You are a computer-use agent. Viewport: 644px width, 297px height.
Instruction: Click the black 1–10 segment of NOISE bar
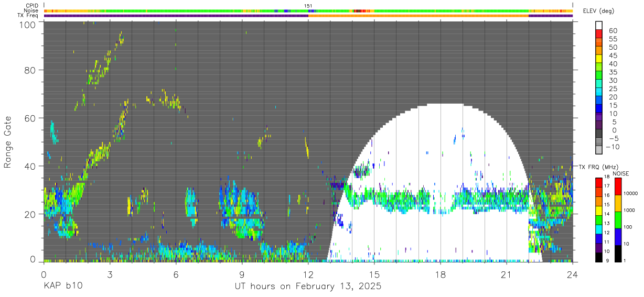click(x=617, y=253)
